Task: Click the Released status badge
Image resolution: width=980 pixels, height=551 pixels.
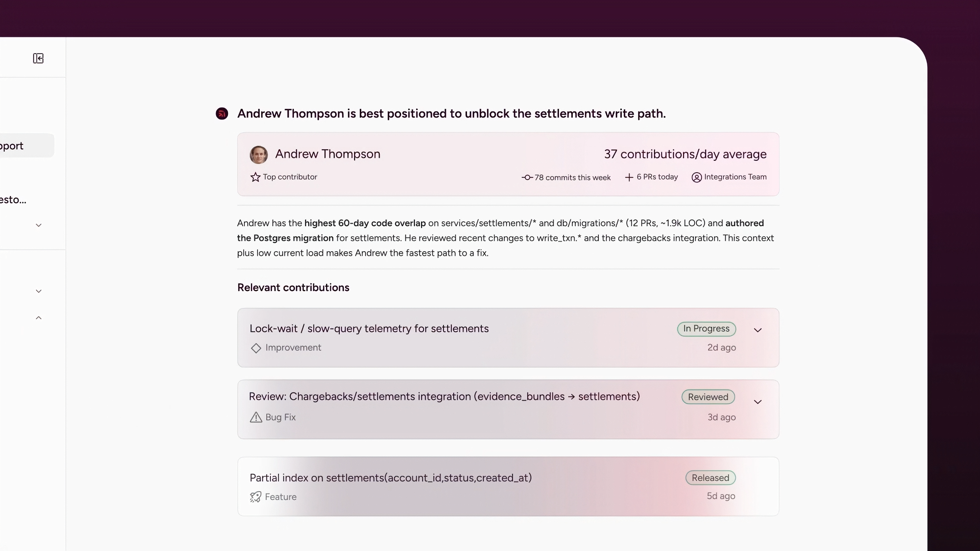Action: pos(710,478)
